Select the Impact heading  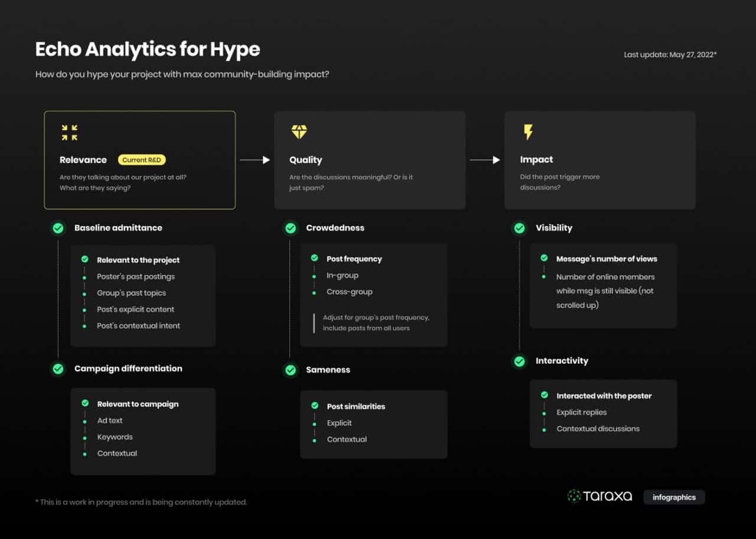pos(536,160)
